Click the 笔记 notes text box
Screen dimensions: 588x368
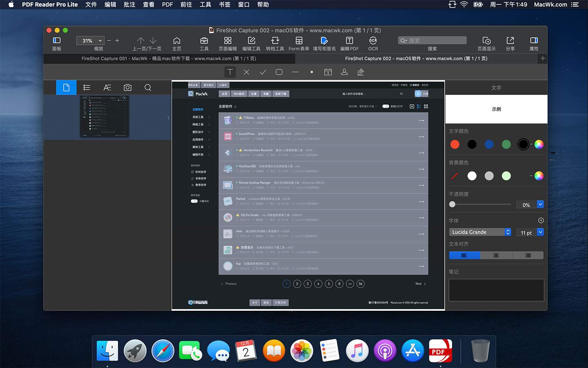coord(496,290)
